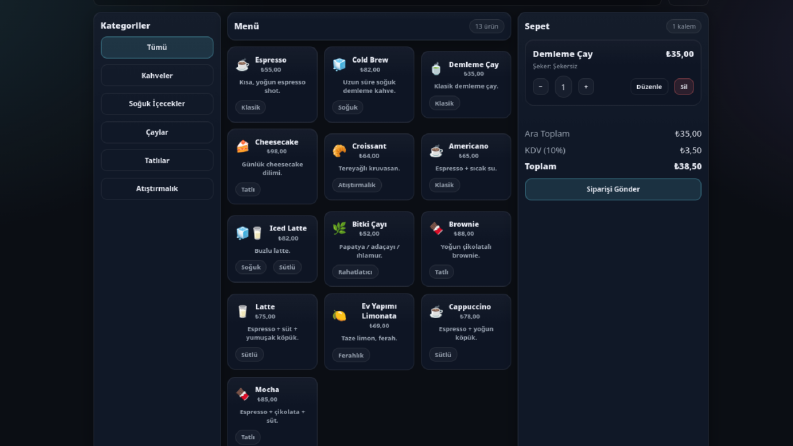The height and width of the screenshot is (446, 793).
Task: Remove Demleme Çay with Sil button
Action: tap(684, 86)
